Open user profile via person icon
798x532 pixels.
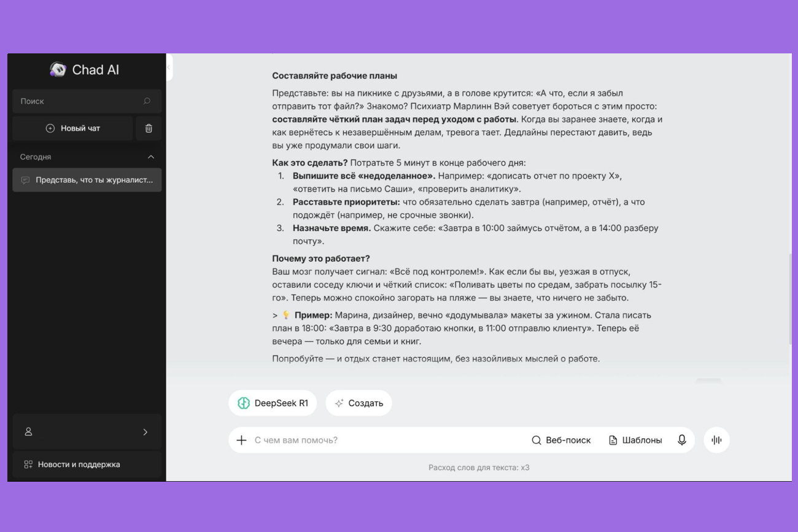tap(28, 431)
